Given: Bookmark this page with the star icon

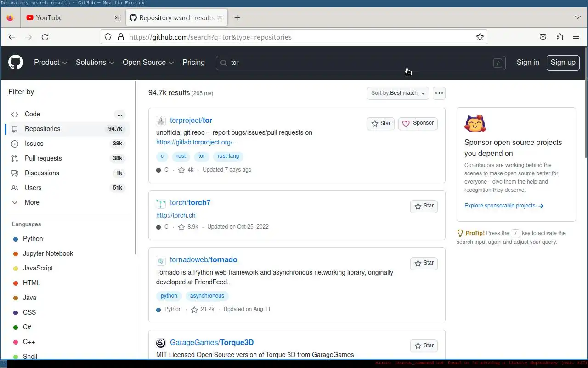Looking at the screenshot, I should tap(480, 37).
